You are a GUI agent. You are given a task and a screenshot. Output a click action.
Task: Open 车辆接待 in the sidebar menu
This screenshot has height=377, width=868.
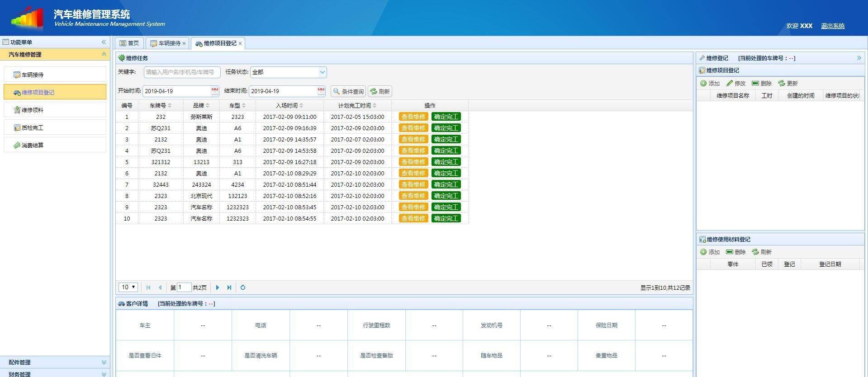coord(55,75)
